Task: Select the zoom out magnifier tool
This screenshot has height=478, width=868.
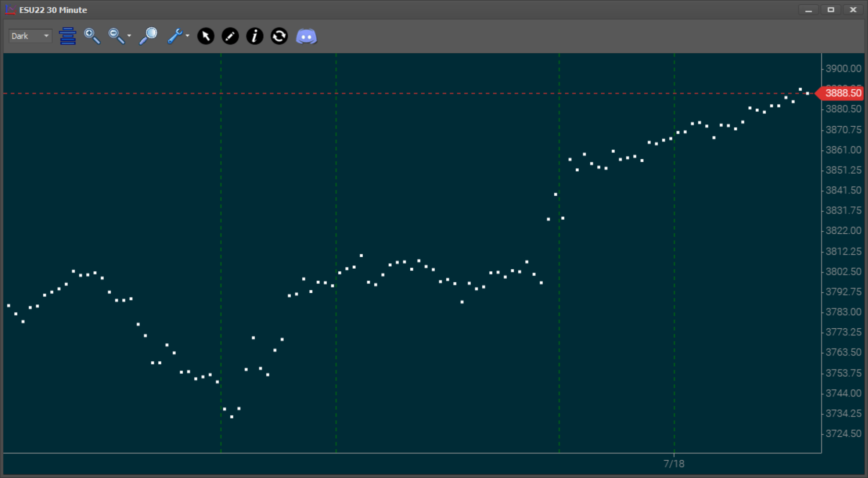Action: tap(115, 35)
